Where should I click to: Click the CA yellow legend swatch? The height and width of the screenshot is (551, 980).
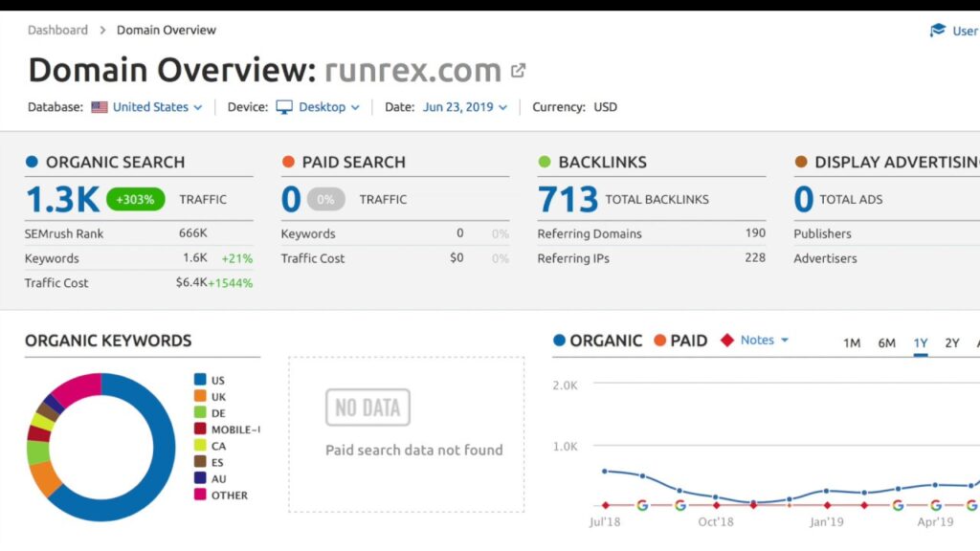[x=200, y=445]
